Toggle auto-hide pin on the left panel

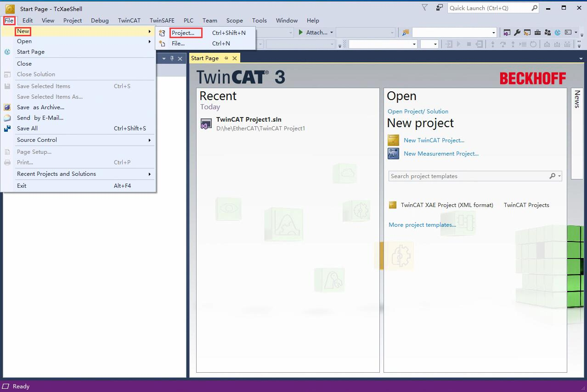click(x=171, y=58)
